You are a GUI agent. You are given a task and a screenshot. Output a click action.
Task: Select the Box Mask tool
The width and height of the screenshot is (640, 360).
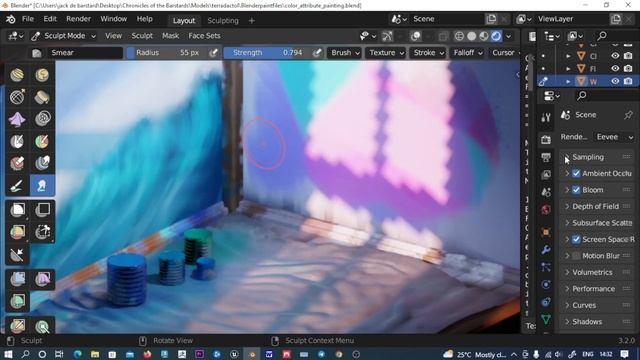(x=17, y=210)
